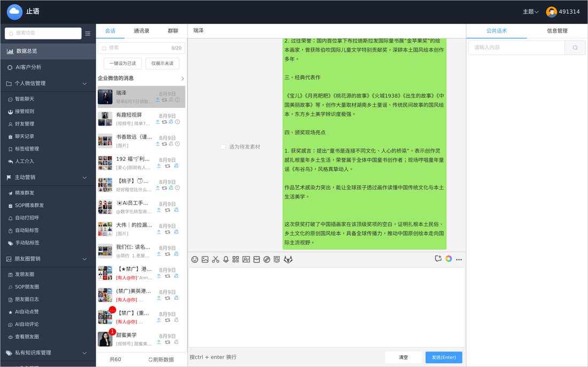
Task: Click info icon for 【桃子】 chat
Action: 178,188
